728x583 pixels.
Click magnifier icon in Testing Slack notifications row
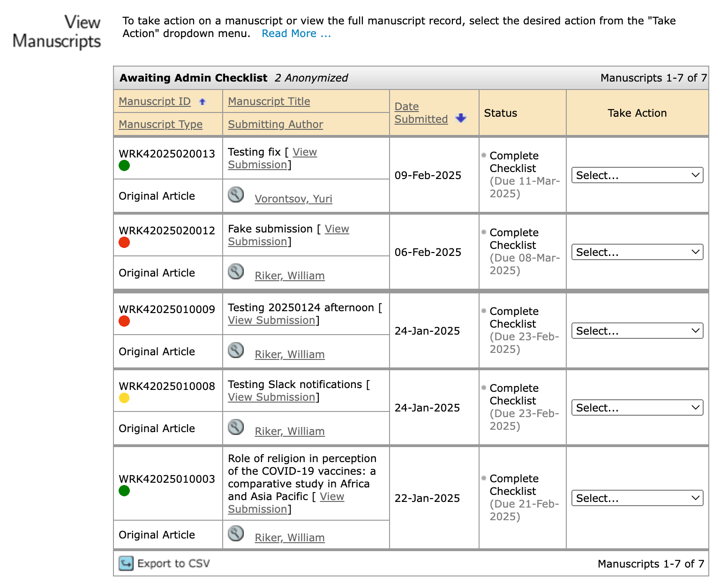(236, 427)
